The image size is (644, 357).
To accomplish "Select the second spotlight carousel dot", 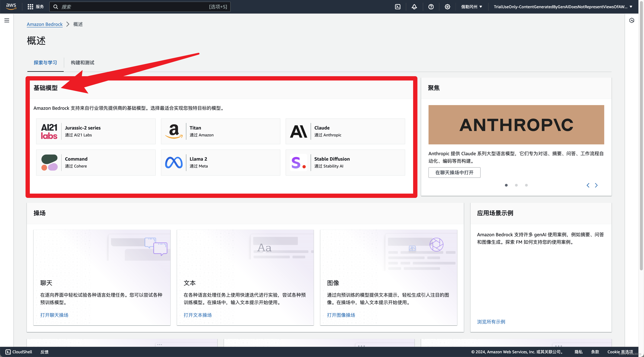I will coord(516,185).
